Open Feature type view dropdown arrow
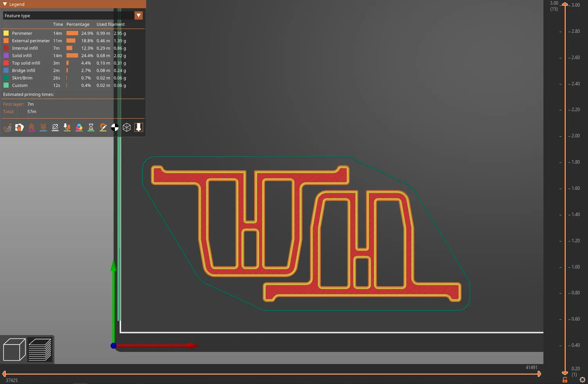The image size is (588, 384). (139, 16)
